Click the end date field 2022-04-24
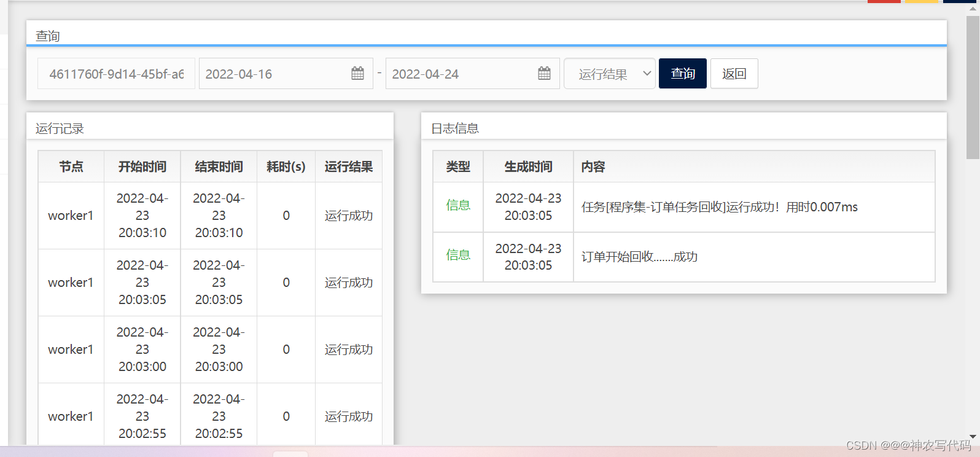Screen dimensions: 980x457 tap(473, 74)
